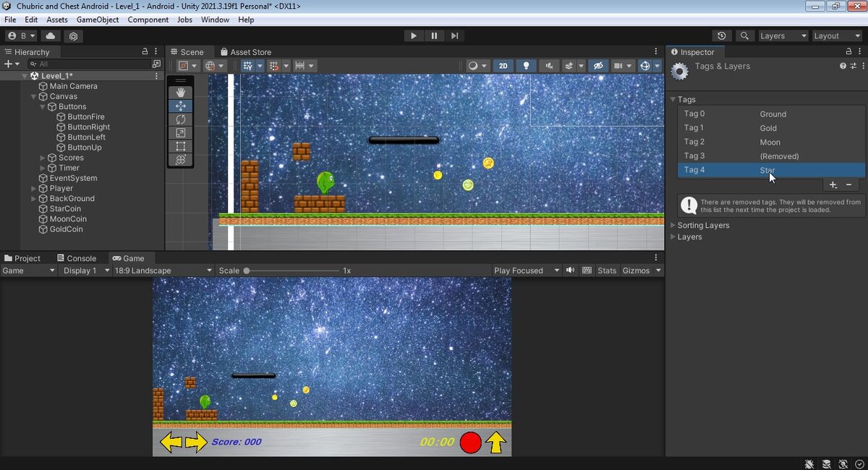Image resolution: width=868 pixels, height=470 pixels.
Task: Open Hierarchy search in new window icon
Action: tap(156, 64)
